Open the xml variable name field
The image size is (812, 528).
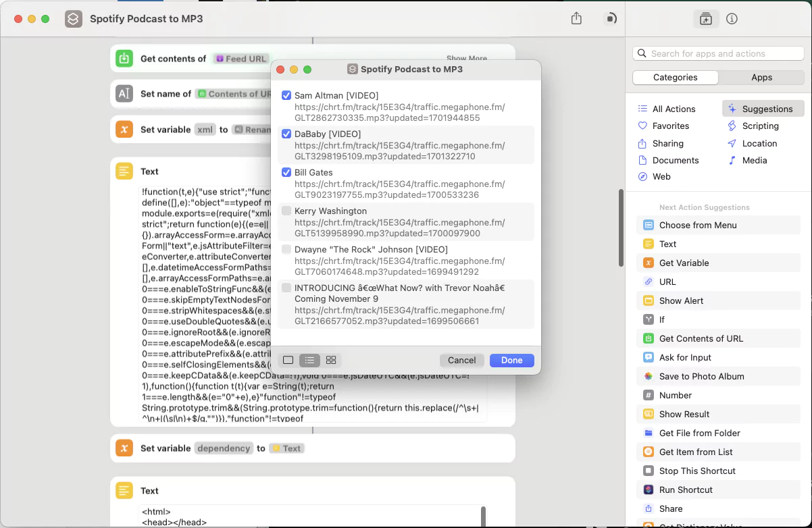[x=205, y=130]
